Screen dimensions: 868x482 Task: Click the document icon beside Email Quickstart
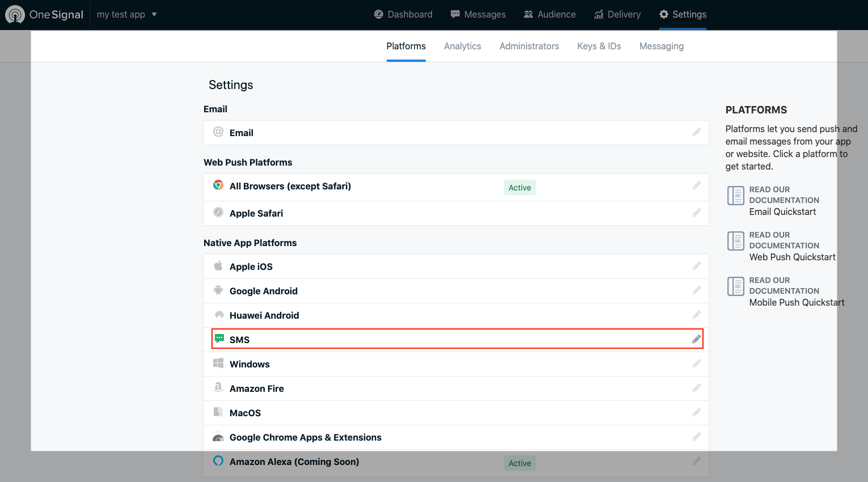[x=736, y=196]
